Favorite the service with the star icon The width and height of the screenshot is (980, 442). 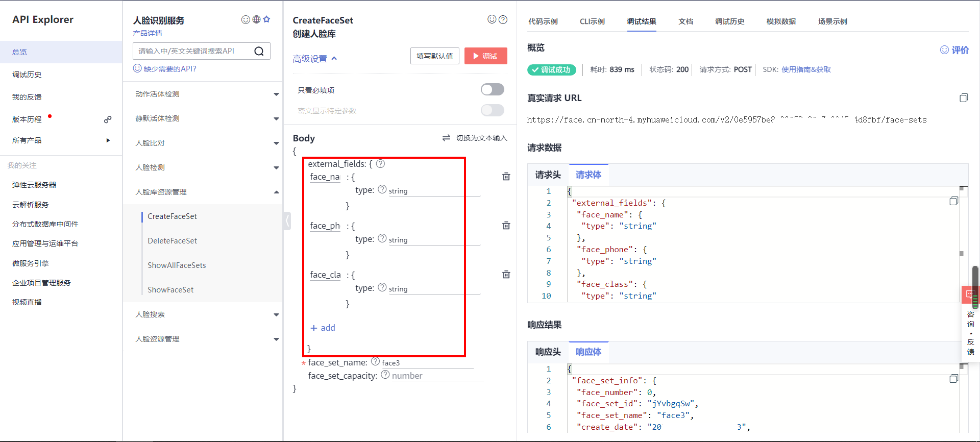point(266,19)
